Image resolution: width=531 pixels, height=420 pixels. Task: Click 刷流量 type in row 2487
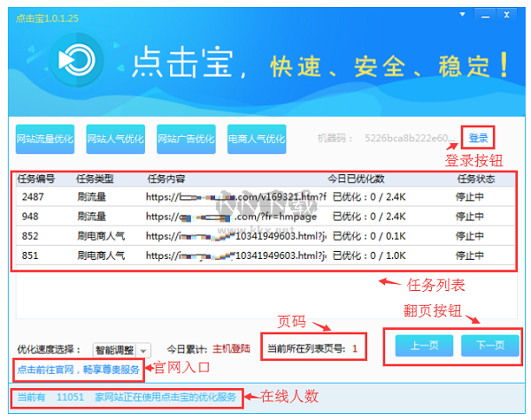click(91, 196)
